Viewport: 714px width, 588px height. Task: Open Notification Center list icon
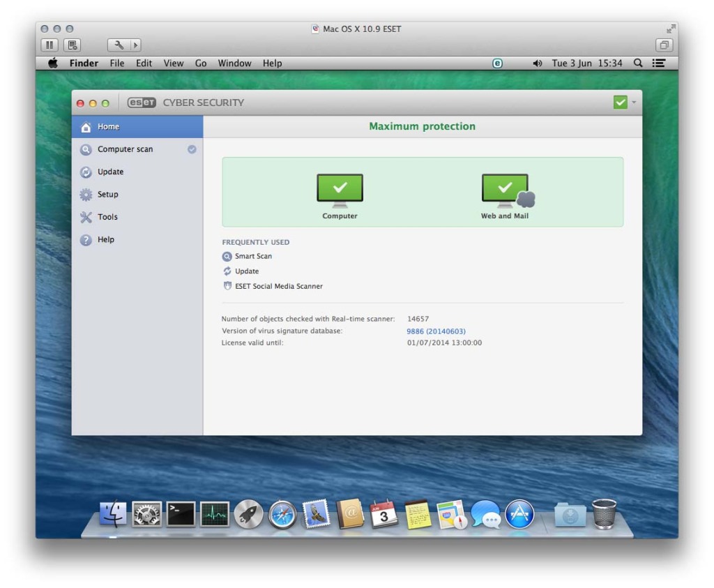[659, 63]
